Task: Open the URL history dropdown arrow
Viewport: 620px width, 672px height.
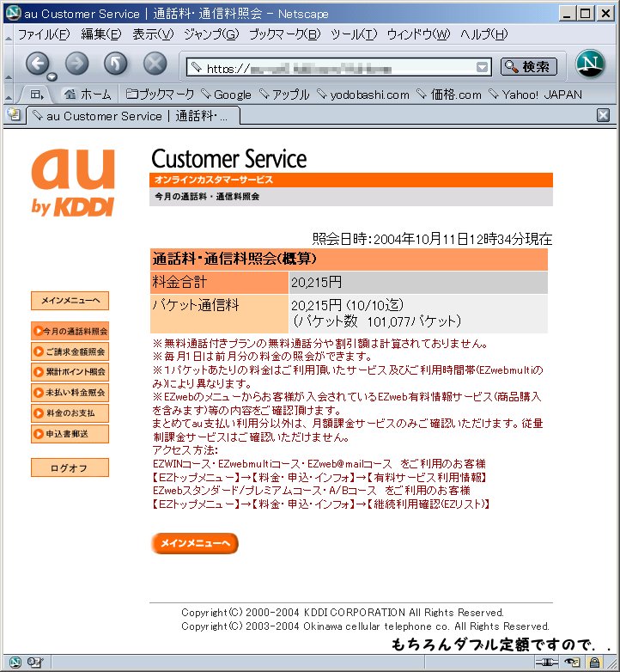Action: tap(482, 67)
